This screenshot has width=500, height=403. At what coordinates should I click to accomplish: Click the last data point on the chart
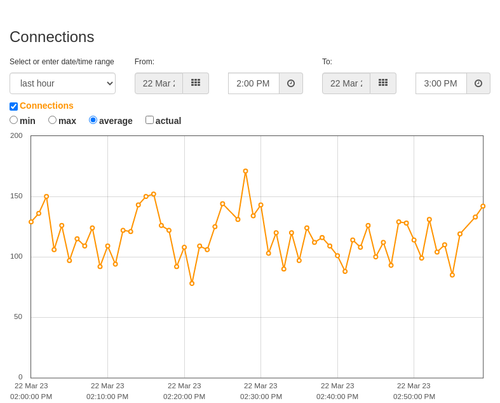(483, 206)
